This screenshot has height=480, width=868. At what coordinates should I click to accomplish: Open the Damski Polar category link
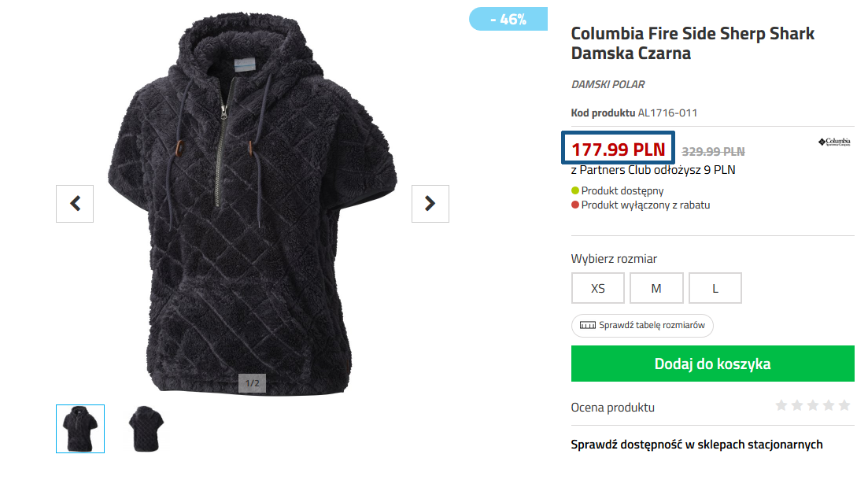coord(608,84)
